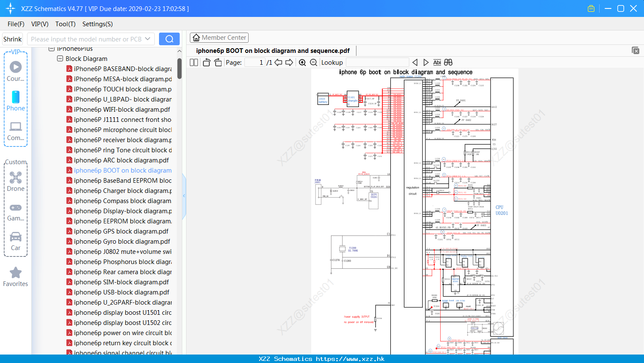Viewport: 644px width, 363px height.
Task: Open the Car category
Action: point(16,241)
